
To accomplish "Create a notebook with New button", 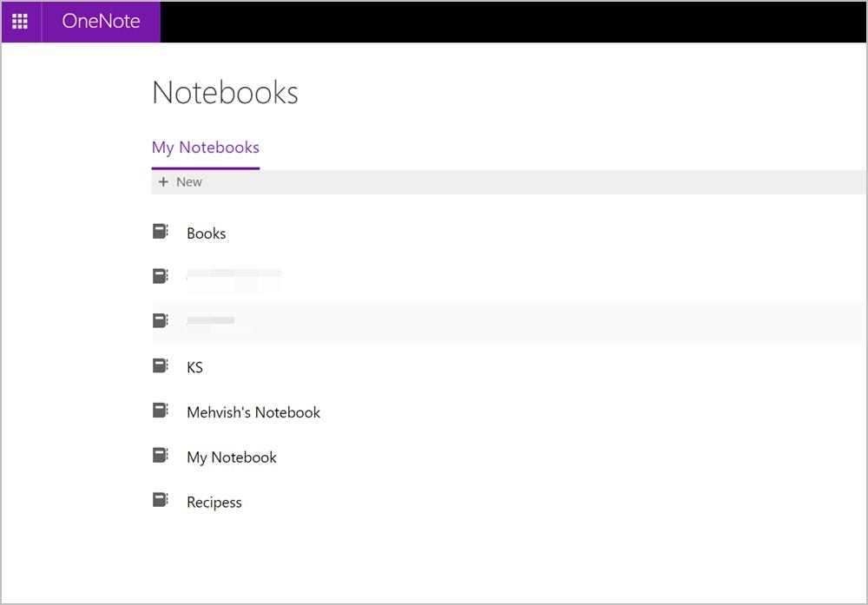I will point(181,182).
